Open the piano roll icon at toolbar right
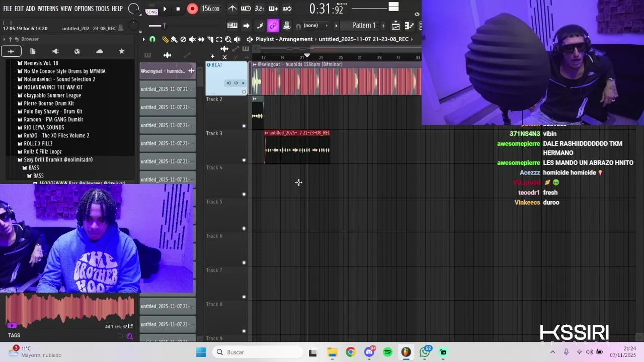 409,26
